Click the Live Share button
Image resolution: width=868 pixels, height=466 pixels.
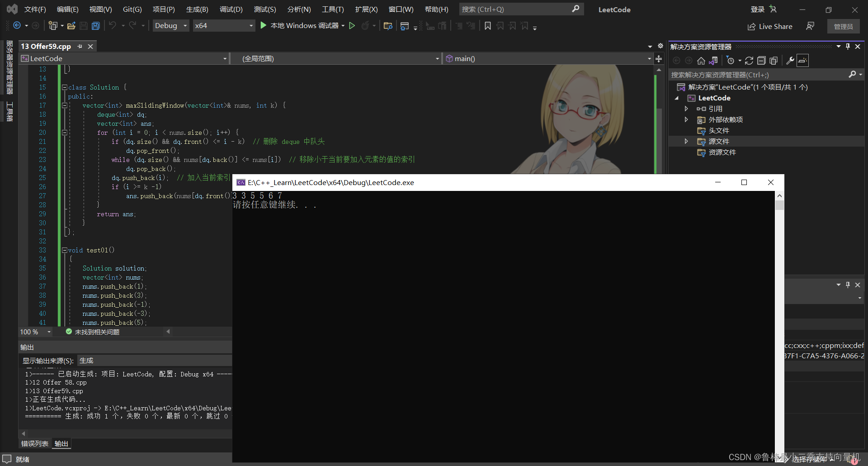[x=770, y=26]
